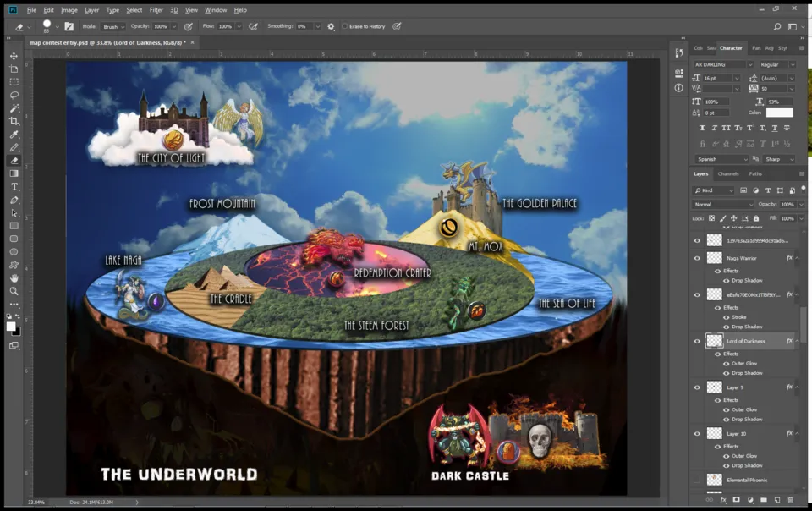Screen dimensions: 812x511
Task: Click the Character text color swatch
Action: 779,113
